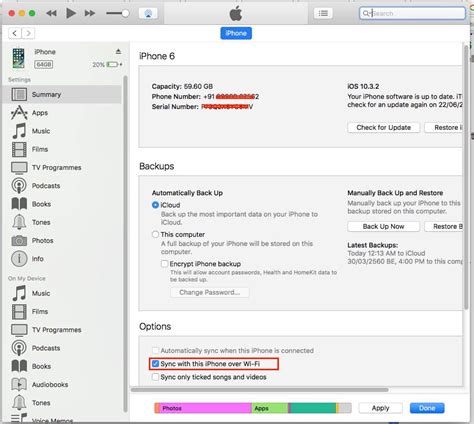Untick Sync with this iPhone over Wi-Fi
The image size is (474, 424).
[x=155, y=364]
